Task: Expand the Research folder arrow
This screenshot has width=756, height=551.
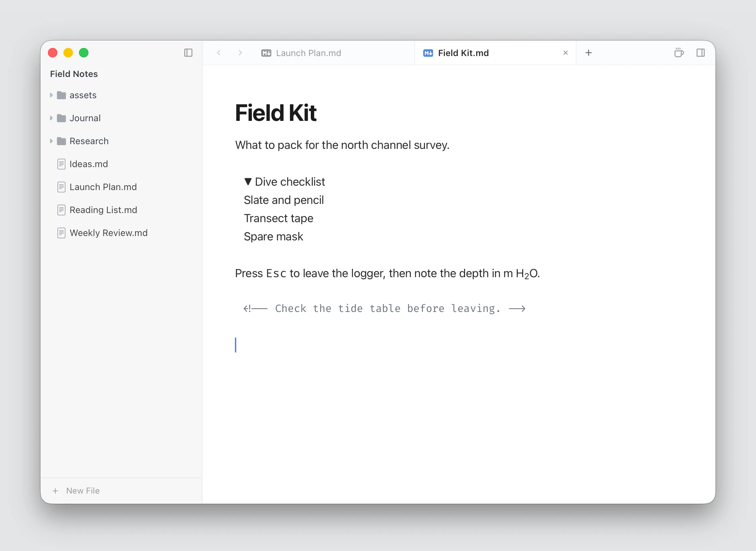Action: point(51,141)
